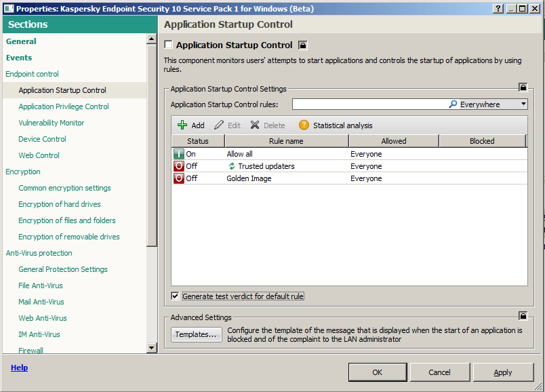Open Device Control section
Image resolution: width=545 pixels, height=392 pixels.
coord(43,139)
